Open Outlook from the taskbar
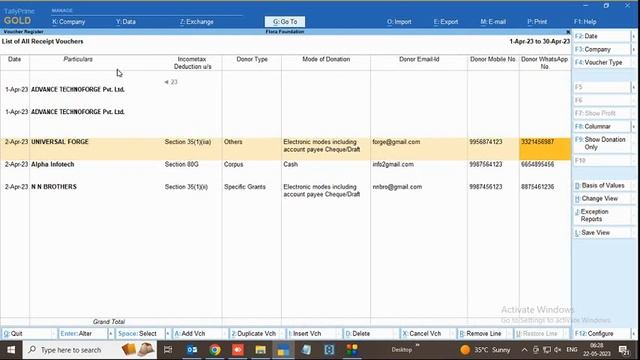The image size is (640, 360). coord(192,350)
